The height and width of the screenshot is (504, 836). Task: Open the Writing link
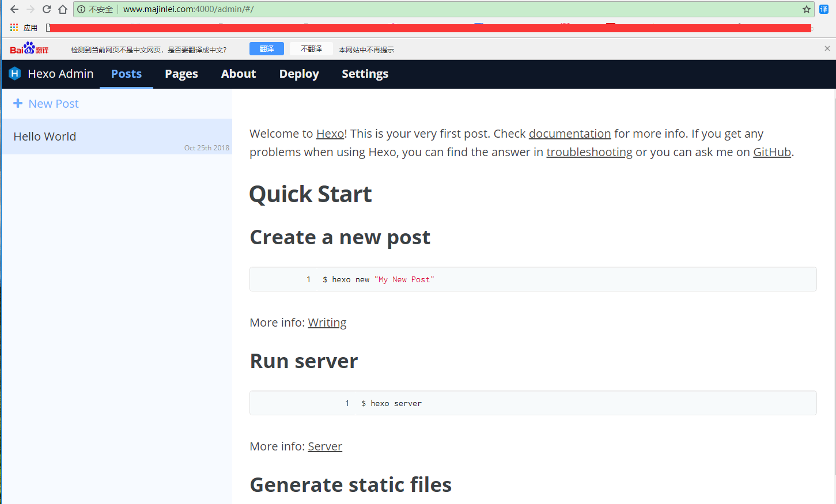click(327, 323)
